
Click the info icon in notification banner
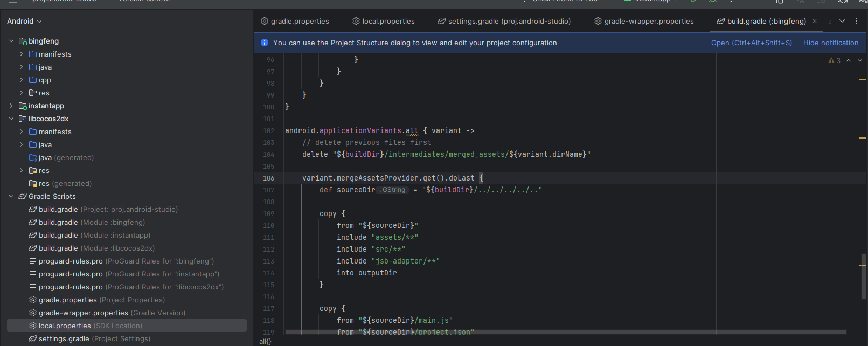[x=265, y=43]
